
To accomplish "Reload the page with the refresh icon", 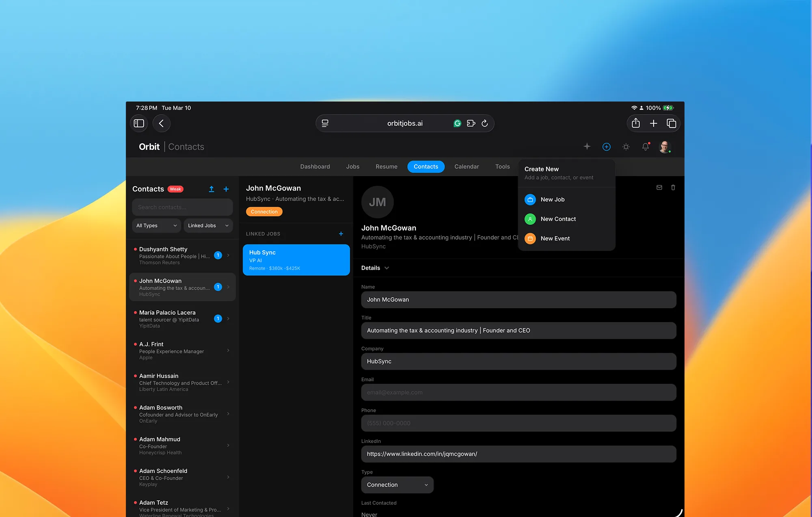I will 484,123.
